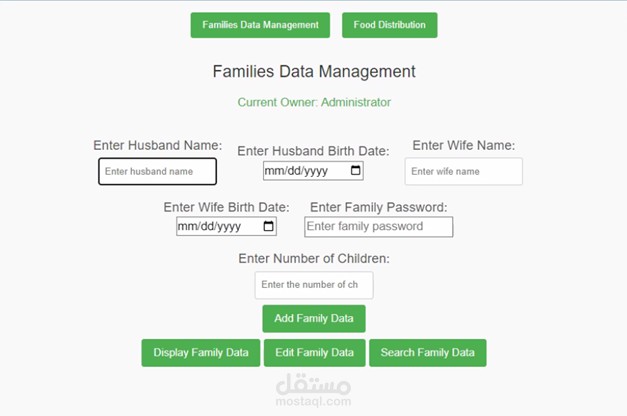Focus the husband name input field
This screenshot has width=627, height=416.
click(158, 171)
